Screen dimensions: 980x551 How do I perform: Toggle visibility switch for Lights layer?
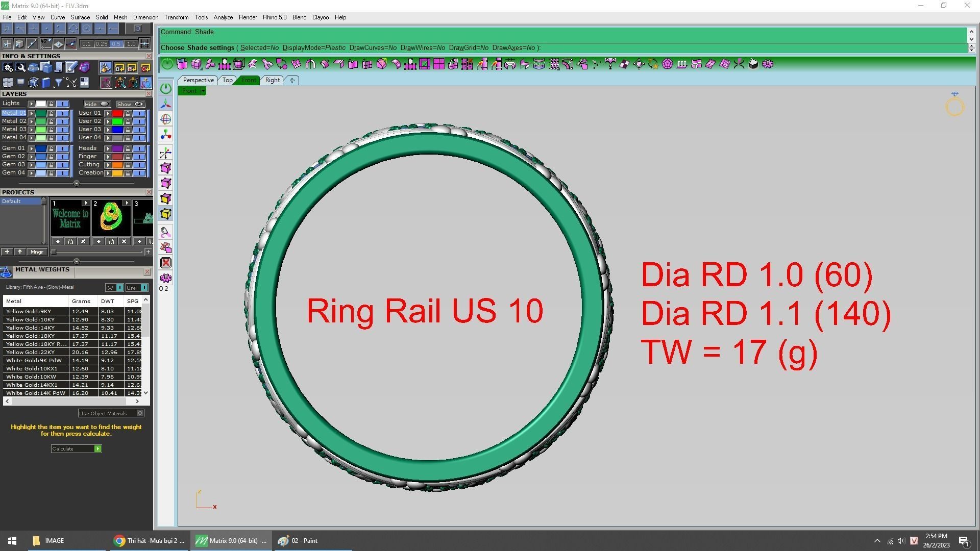pyautogui.click(x=62, y=104)
